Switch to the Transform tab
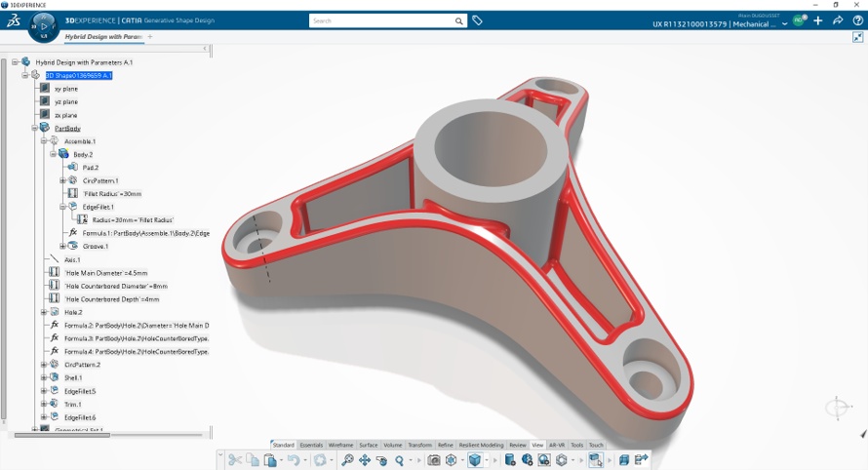The image size is (868, 470). coord(419,445)
